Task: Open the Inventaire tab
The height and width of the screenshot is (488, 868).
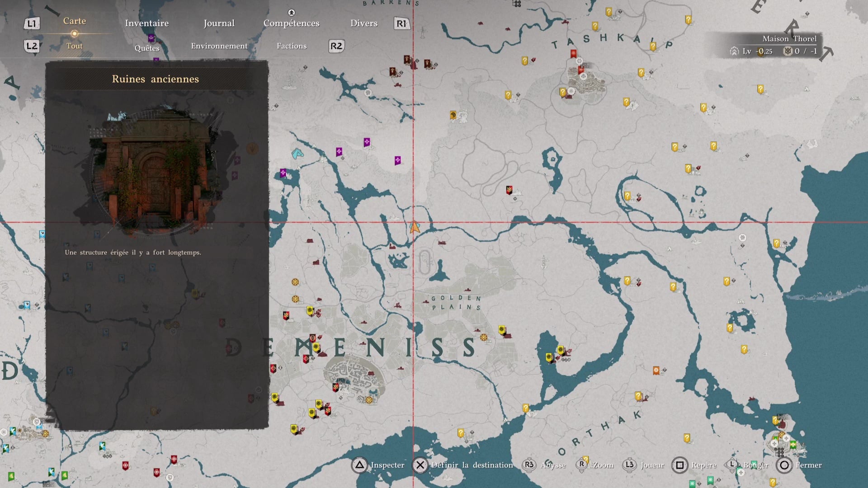Action: pos(146,23)
